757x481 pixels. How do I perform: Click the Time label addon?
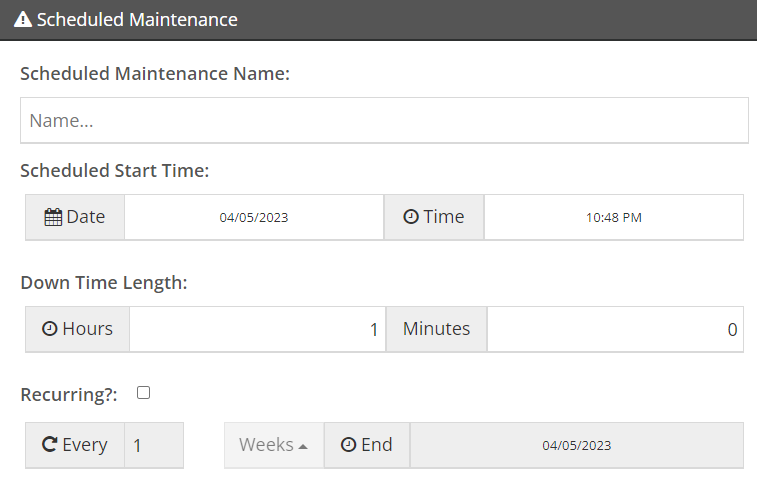coord(434,217)
